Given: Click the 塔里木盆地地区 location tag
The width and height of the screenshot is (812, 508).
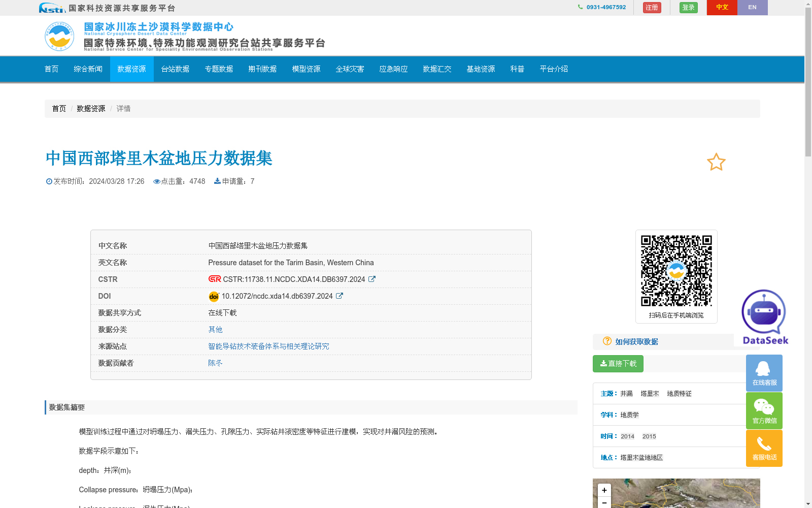Looking at the screenshot, I should click(x=641, y=458).
